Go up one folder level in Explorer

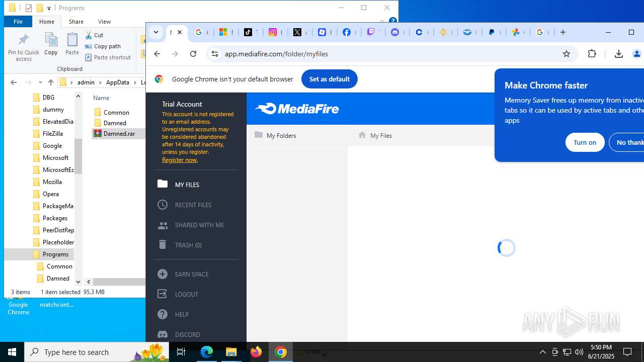50,82
